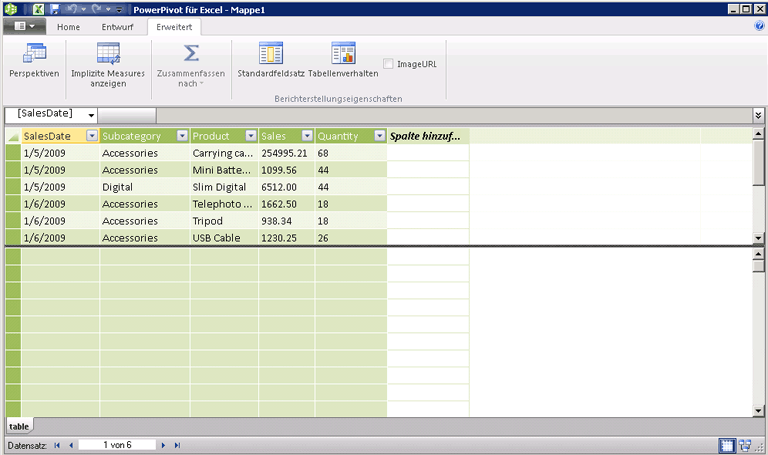This screenshot has width=768, height=455.
Task: Open the Product column filter dropdown
Action: [x=251, y=136]
